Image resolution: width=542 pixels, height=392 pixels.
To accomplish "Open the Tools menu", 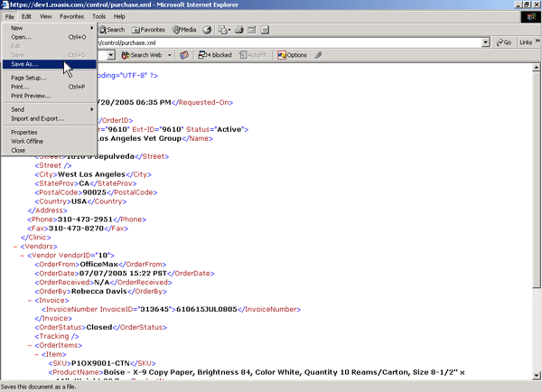I will (98, 16).
